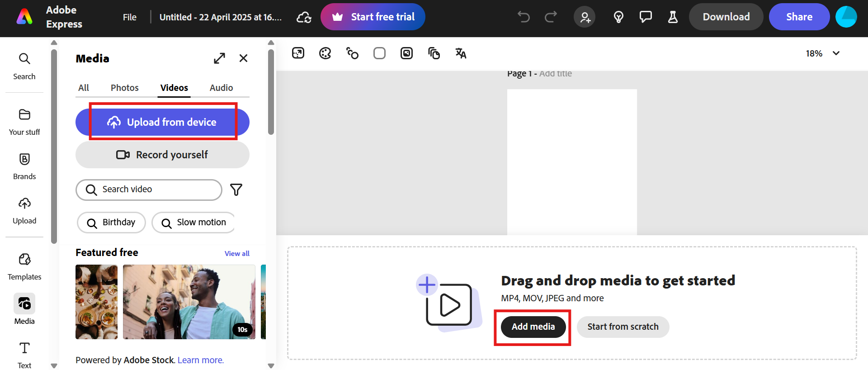
Task: Close the Media panel
Action: pos(243,58)
